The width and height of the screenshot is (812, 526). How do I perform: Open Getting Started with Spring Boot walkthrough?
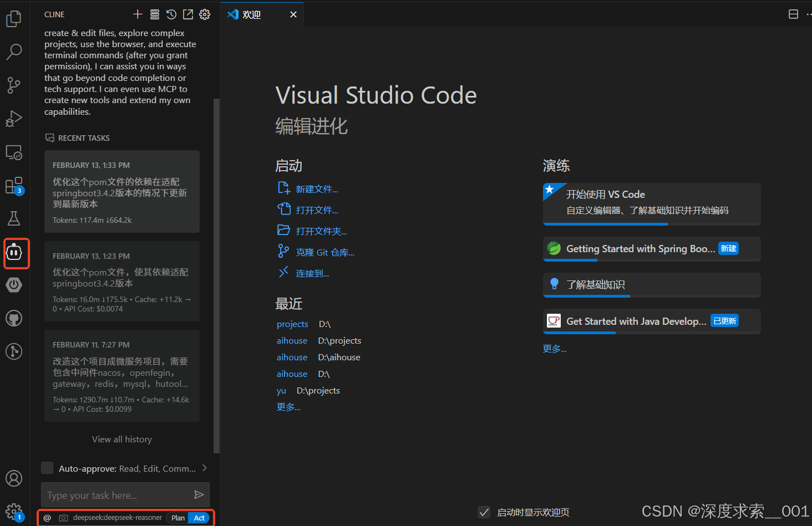pos(652,249)
